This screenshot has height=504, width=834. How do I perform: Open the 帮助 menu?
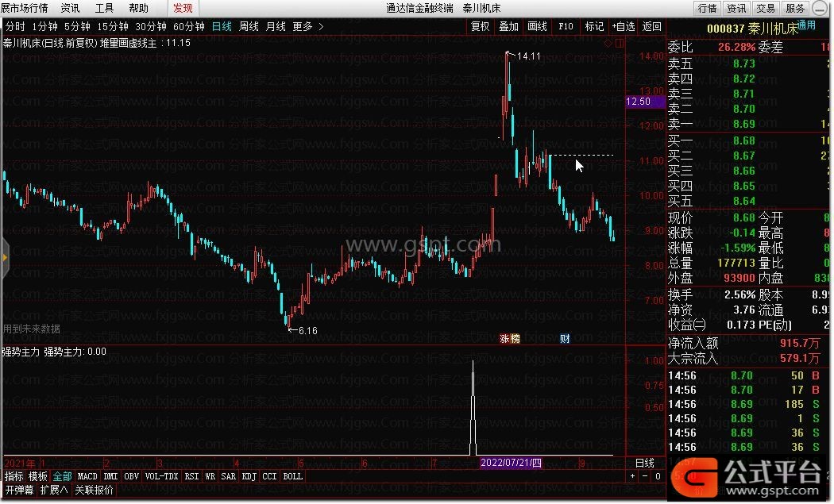[x=138, y=8]
